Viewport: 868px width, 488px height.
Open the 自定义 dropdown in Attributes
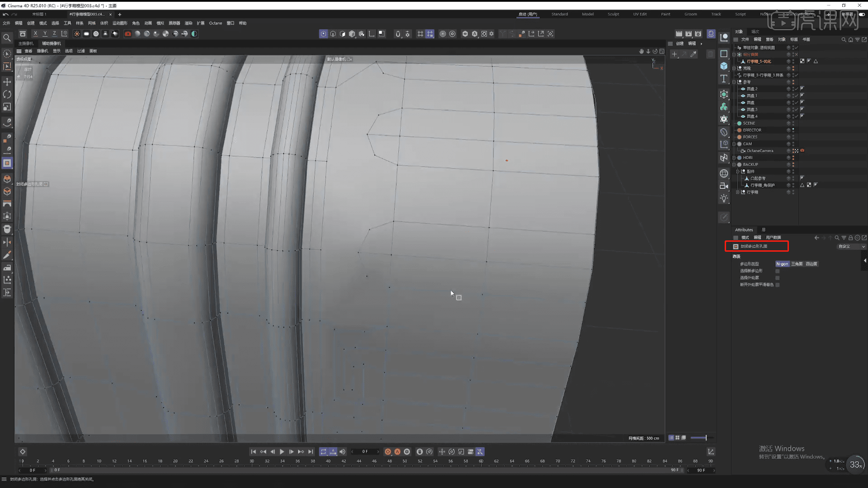[852, 247]
